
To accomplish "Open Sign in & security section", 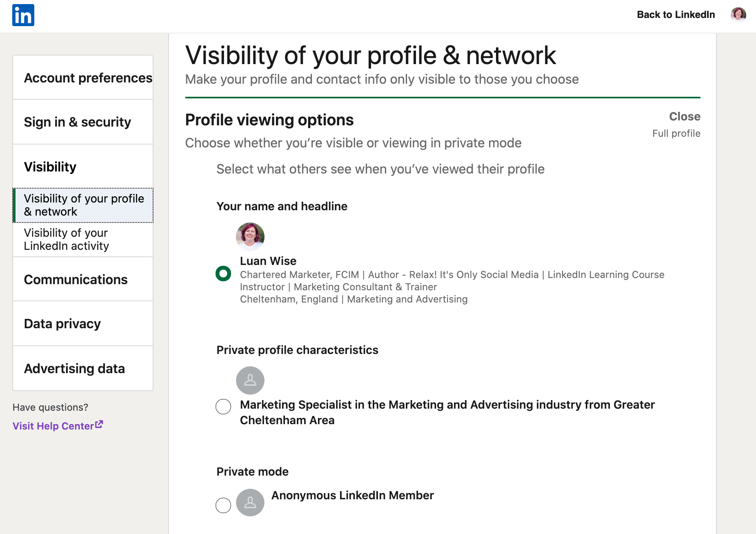I will [83, 122].
